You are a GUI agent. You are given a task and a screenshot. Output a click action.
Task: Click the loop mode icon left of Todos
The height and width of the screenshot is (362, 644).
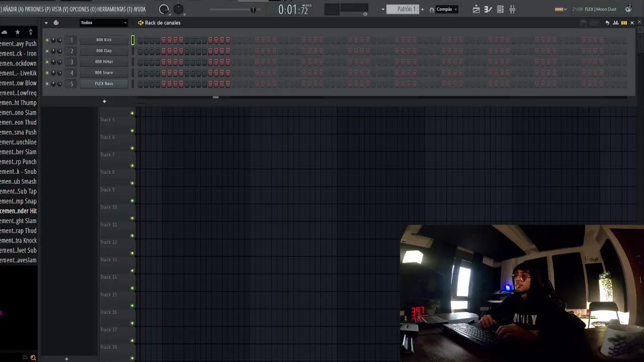(56, 23)
